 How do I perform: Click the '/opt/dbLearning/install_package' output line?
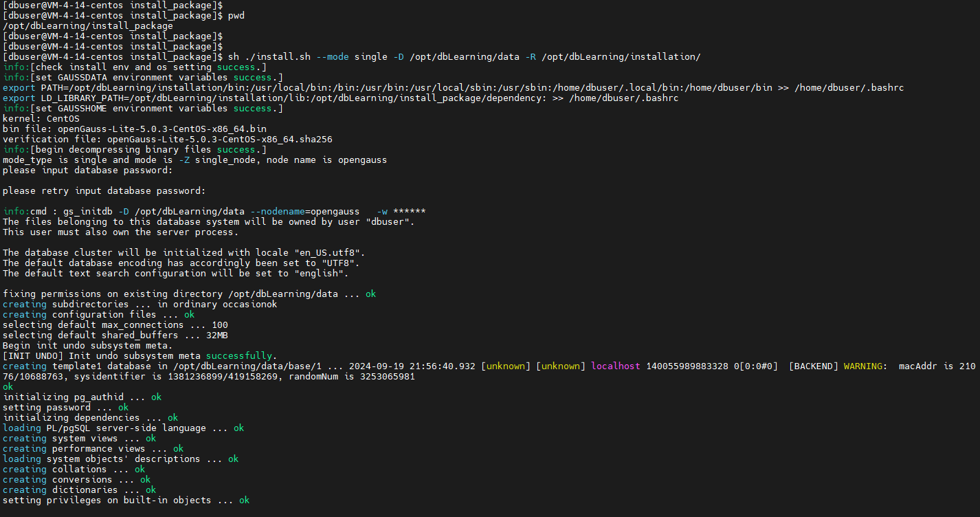point(88,25)
